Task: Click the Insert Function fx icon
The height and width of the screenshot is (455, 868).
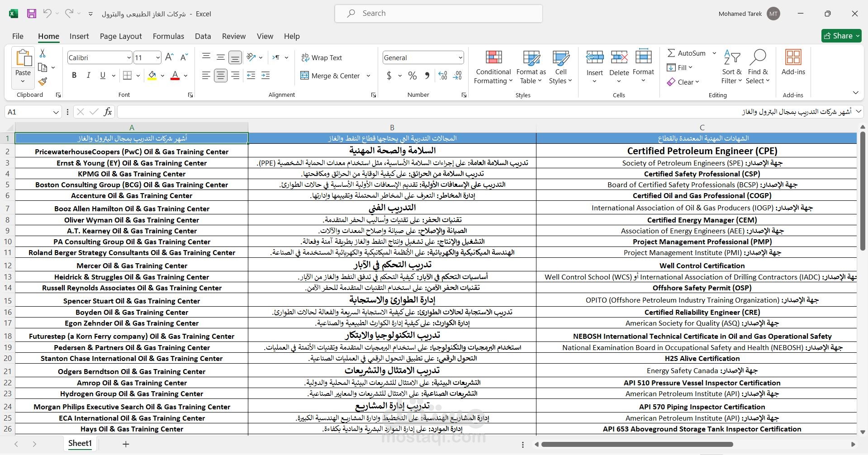Action: (x=108, y=112)
